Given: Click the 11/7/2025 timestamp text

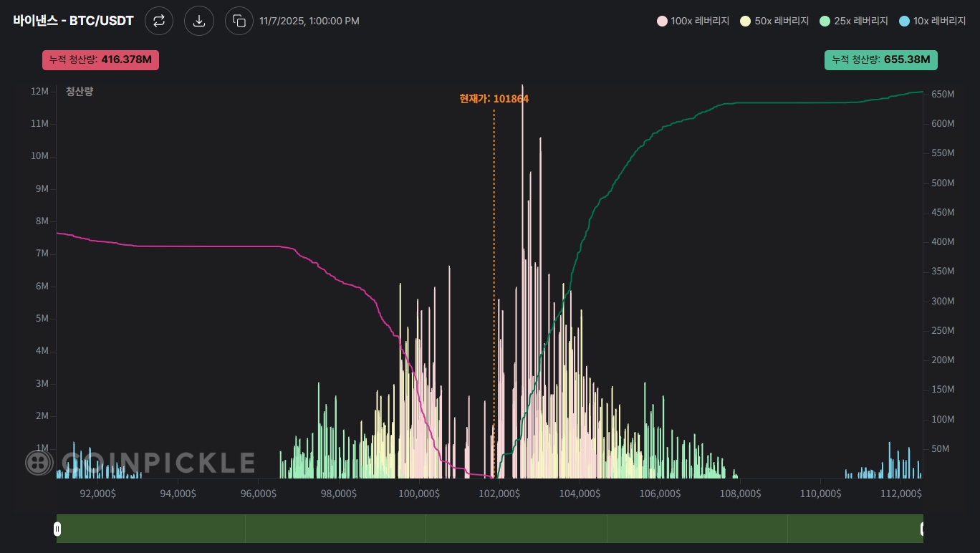Looking at the screenshot, I should point(309,21).
